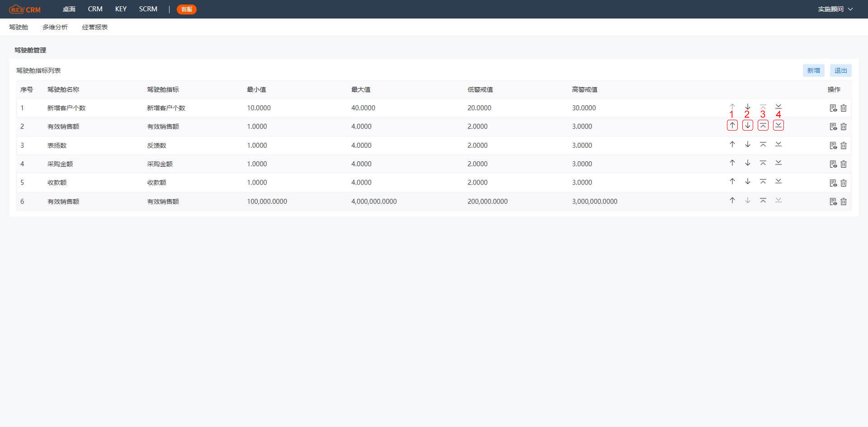This screenshot has width=868, height=427.
Task: Select the 200,000.0000 low warning cell
Action: pyautogui.click(x=488, y=202)
